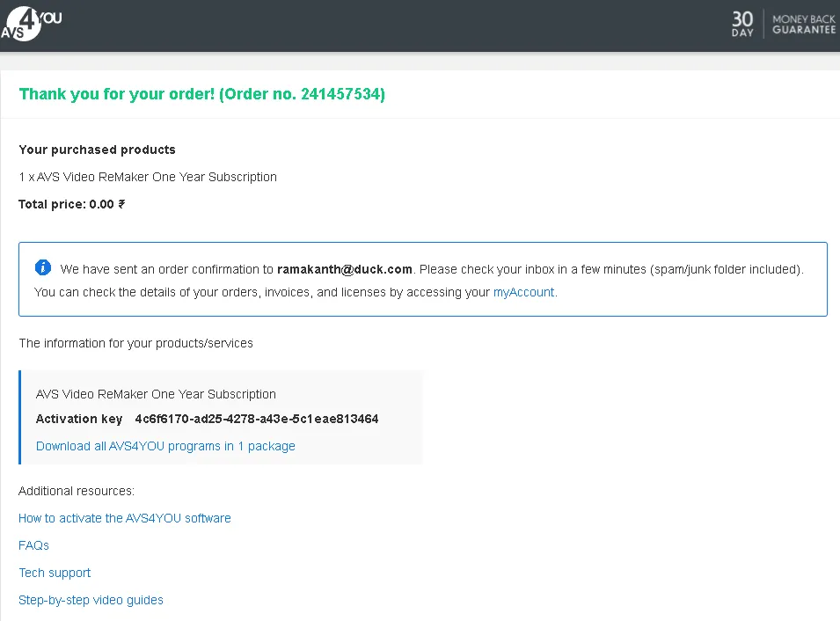This screenshot has height=621, width=840.
Task: Click "The information for your products/services" text
Action: click(135, 343)
